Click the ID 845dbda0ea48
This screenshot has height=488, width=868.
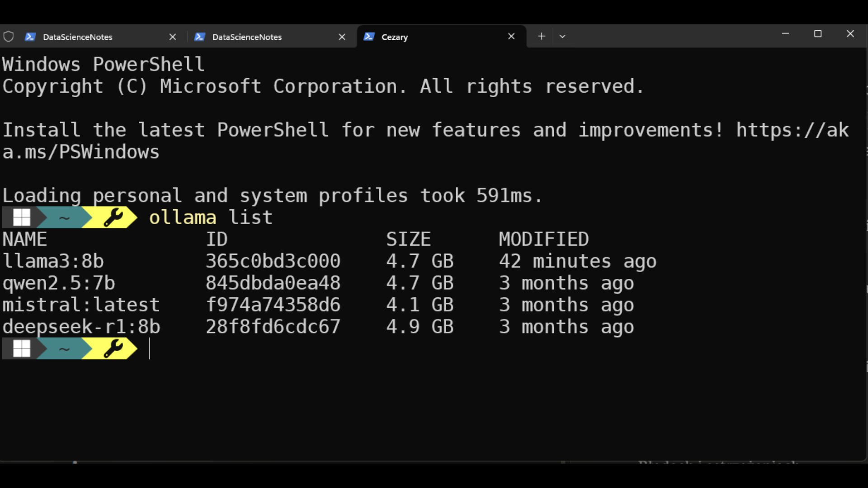click(273, 283)
